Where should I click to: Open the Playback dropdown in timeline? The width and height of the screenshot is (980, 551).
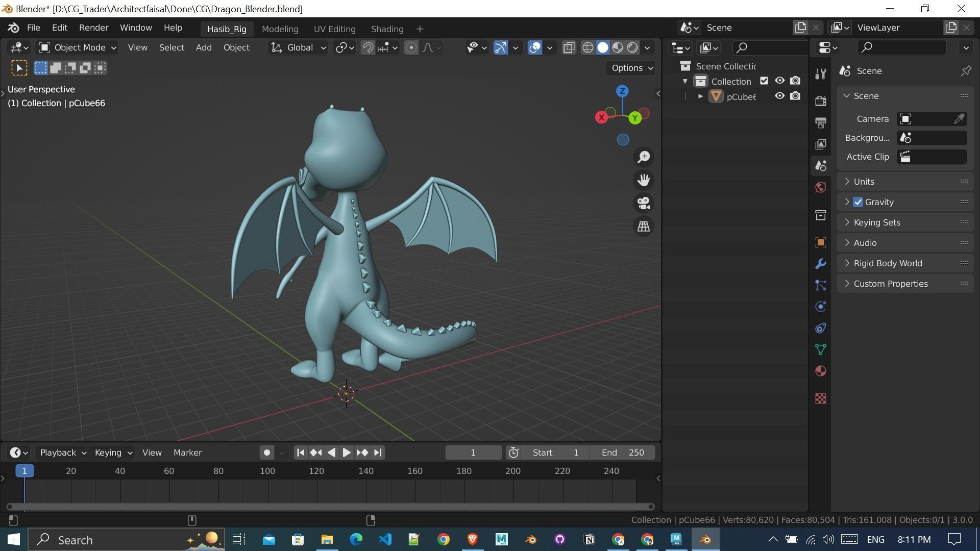(63, 453)
